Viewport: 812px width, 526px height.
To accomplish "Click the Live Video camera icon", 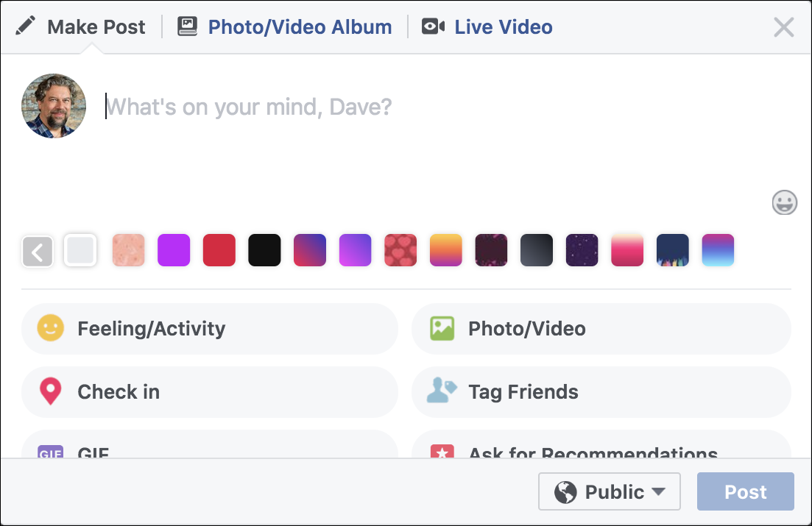I will click(433, 27).
